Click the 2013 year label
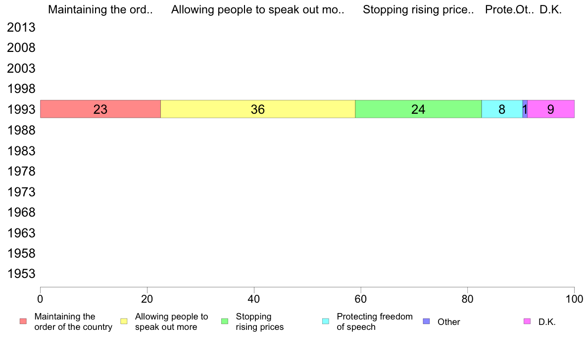Screen dimensions: 588x364 tap(21, 27)
